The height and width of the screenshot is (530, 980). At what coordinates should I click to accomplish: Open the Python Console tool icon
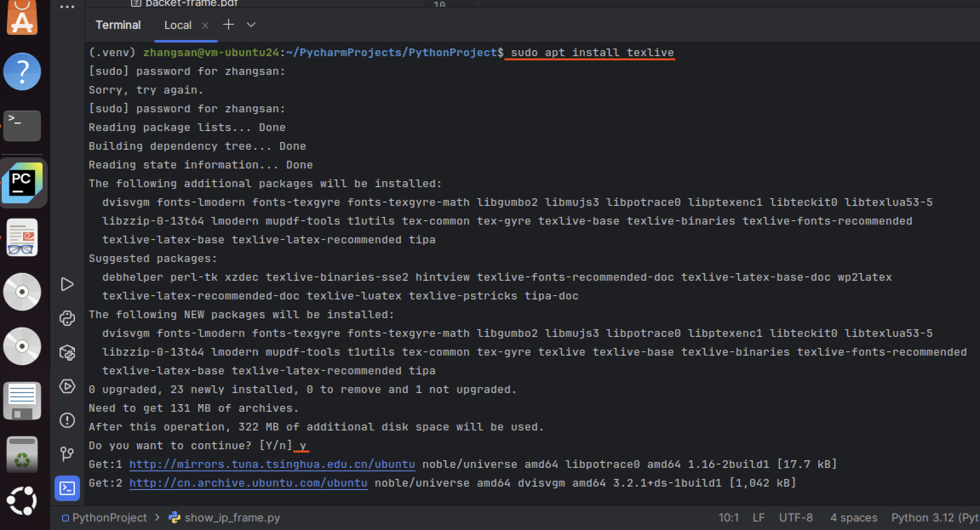pos(67,318)
